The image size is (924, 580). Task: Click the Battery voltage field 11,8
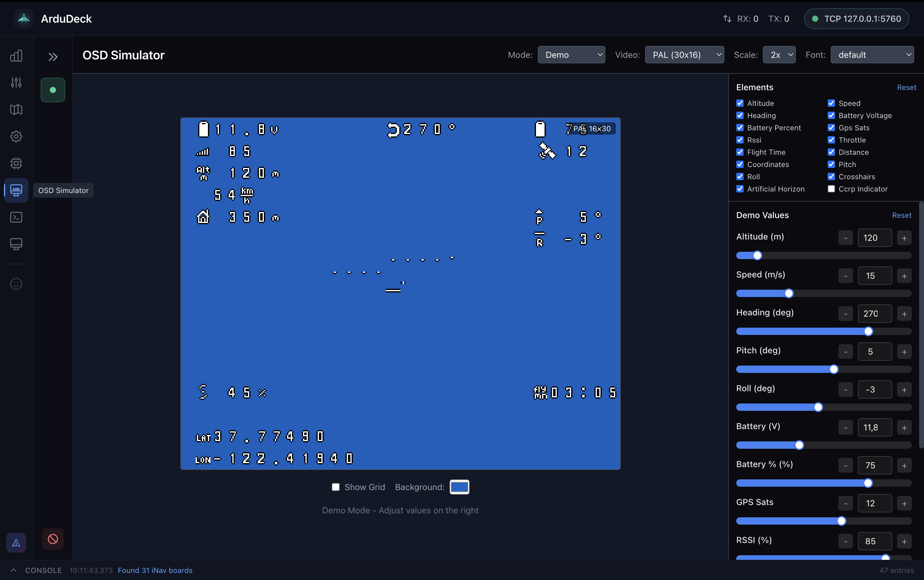(874, 427)
